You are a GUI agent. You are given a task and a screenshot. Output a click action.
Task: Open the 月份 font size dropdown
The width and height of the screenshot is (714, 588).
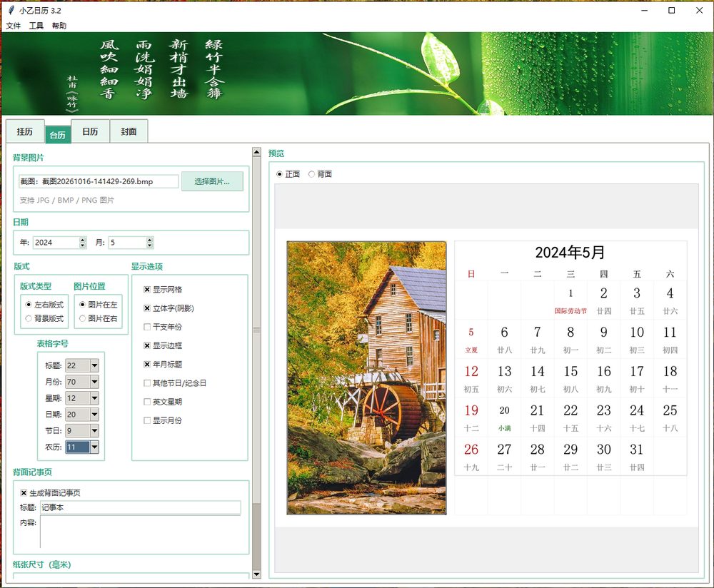click(94, 382)
